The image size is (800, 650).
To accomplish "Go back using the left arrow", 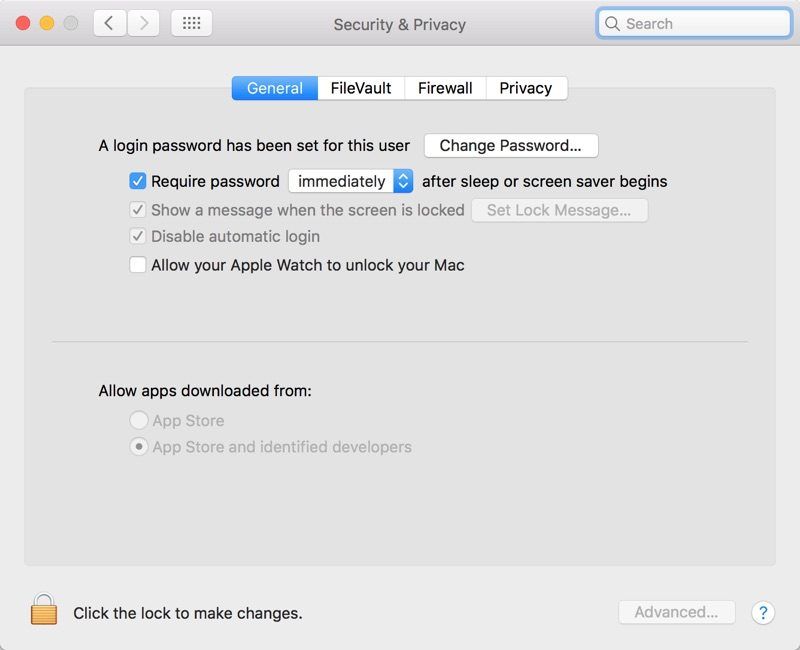I will pos(110,23).
